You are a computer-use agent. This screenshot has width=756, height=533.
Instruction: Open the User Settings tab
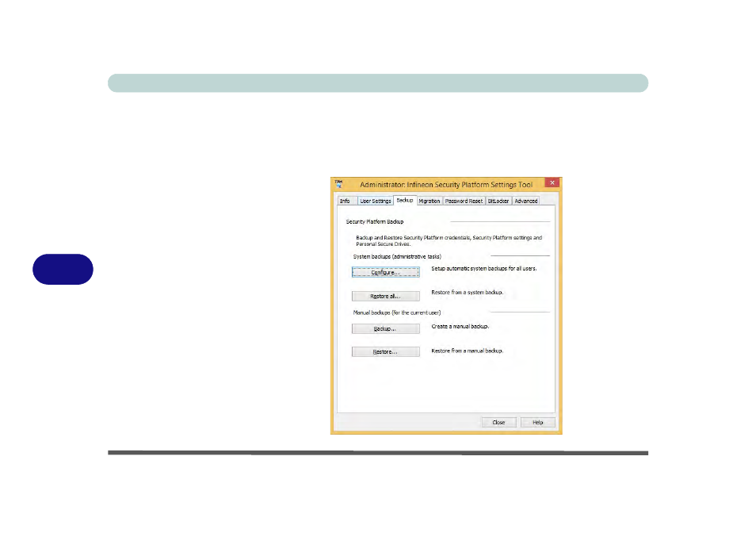click(x=375, y=201)
